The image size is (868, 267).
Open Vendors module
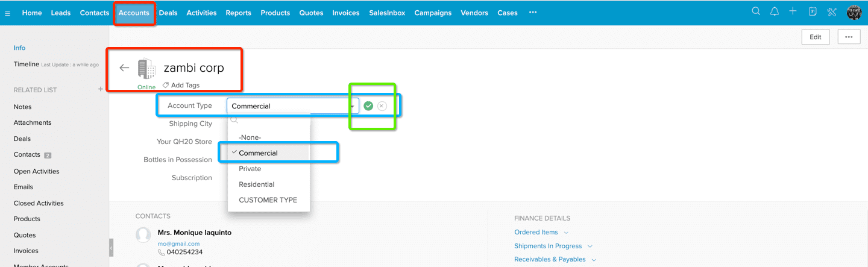click(x=474, y=13)
